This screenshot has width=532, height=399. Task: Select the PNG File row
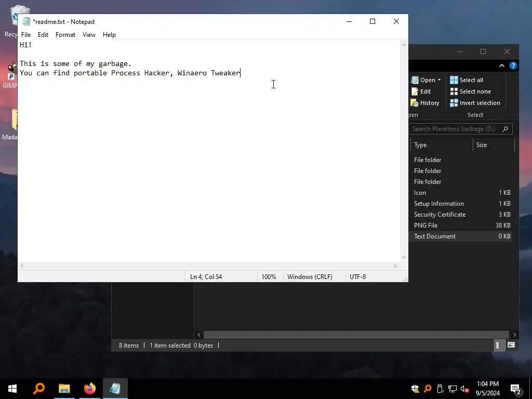tap(461, 225)
